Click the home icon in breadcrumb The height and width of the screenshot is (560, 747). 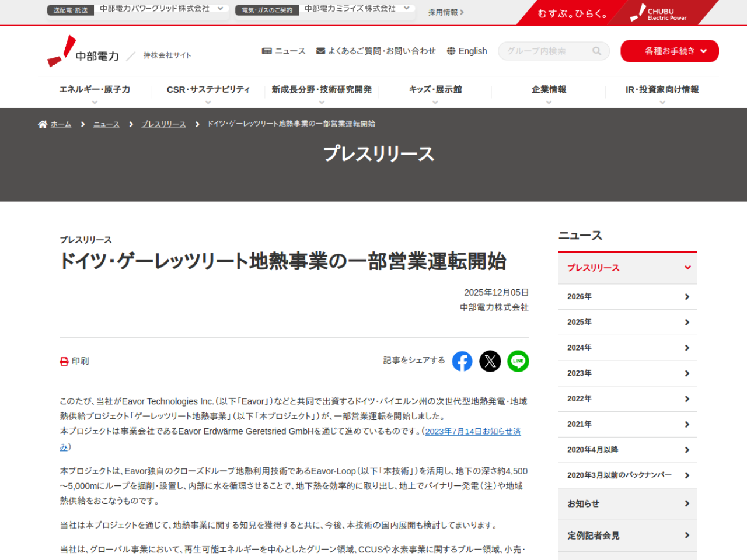point(43,124)
